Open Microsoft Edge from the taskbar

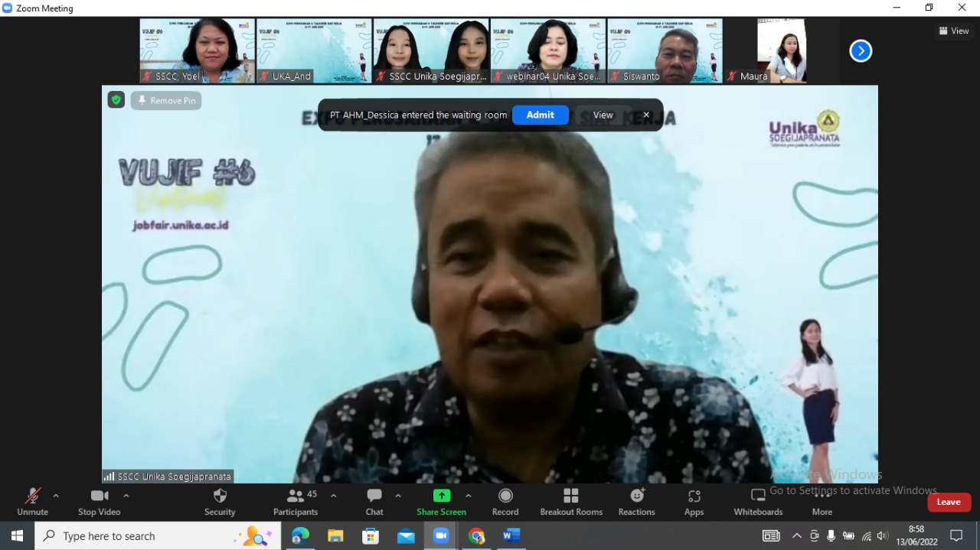coord(300,535)
